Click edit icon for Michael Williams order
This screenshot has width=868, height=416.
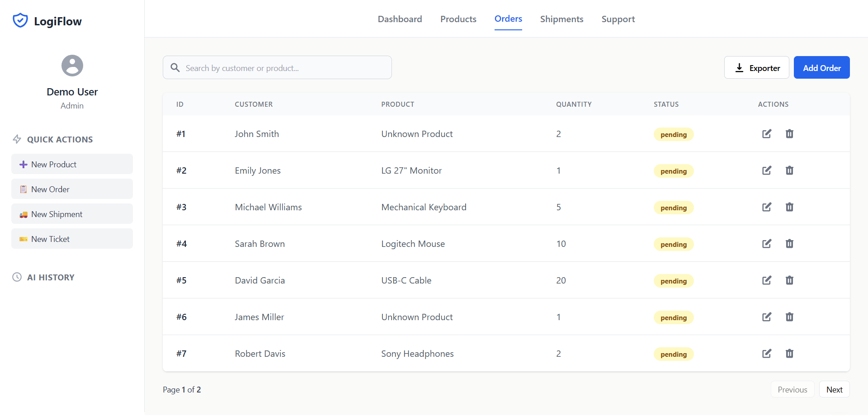(x=767, y=207)
